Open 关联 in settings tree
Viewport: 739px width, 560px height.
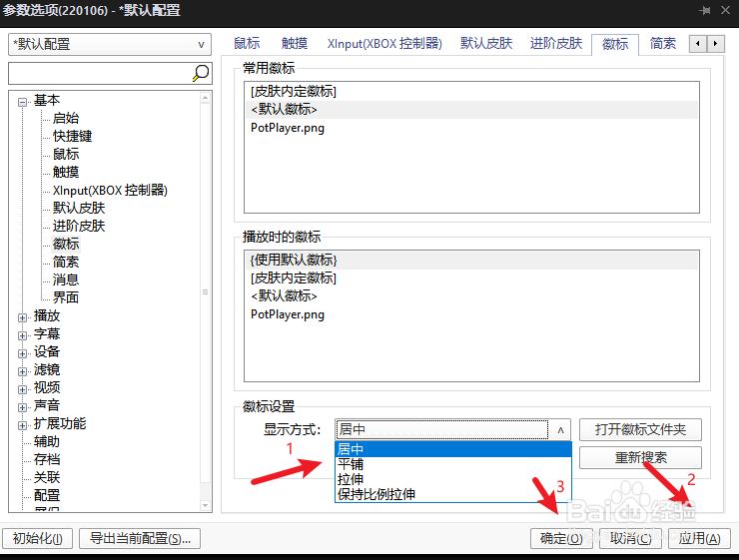[x=47, y=477]
